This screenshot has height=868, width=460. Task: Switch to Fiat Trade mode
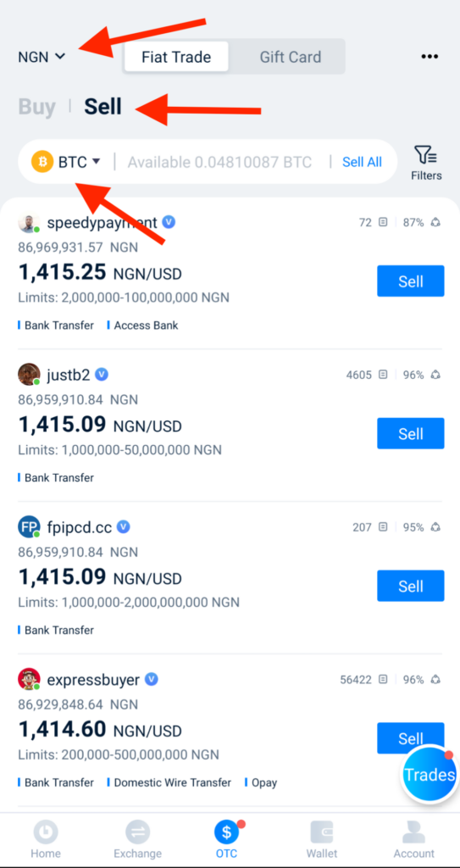(176, 57)
